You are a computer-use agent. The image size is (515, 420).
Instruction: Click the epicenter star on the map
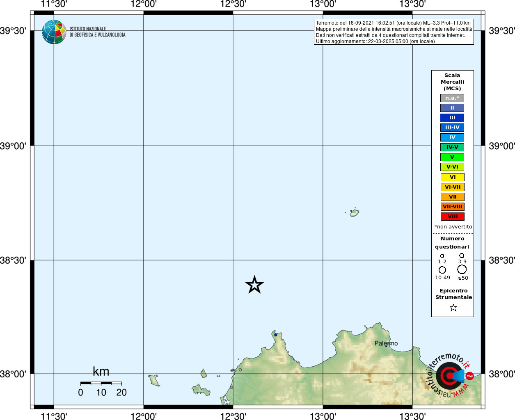(254, 285)
